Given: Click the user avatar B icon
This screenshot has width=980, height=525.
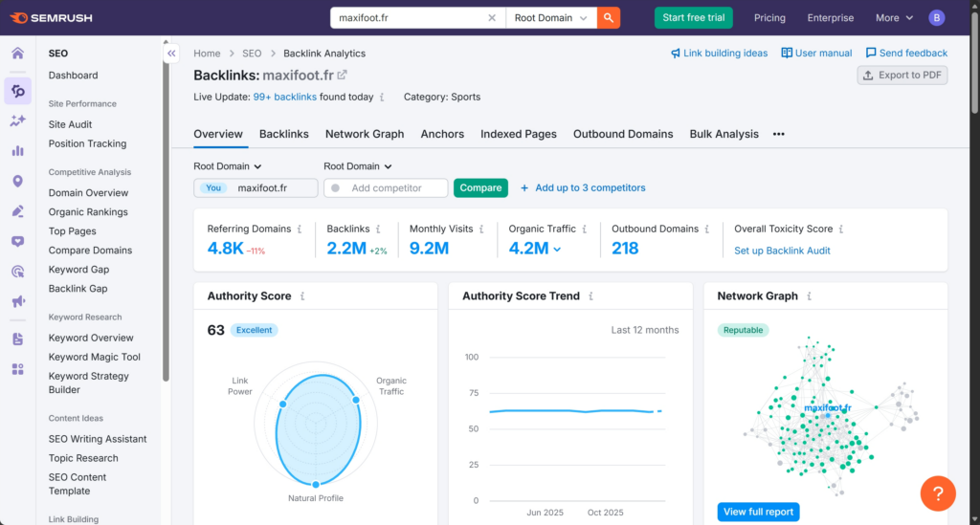Looking at the screenshot, I should point(936,17).
